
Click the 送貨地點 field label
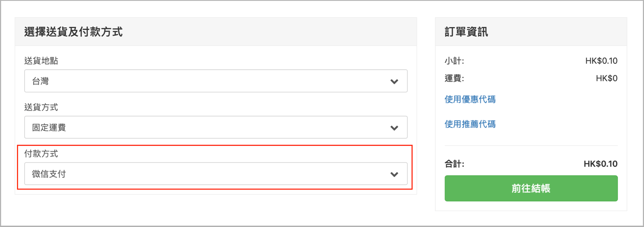[41, 61]
